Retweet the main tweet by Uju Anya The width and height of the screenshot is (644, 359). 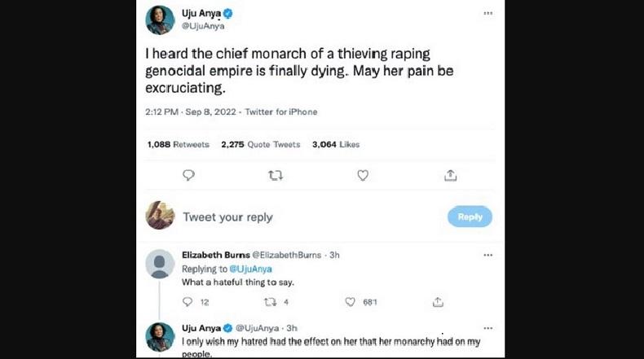click(274, 175)
